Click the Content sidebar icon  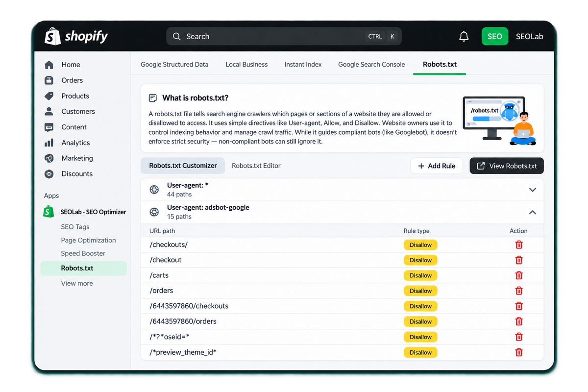[x=49, y=127]
